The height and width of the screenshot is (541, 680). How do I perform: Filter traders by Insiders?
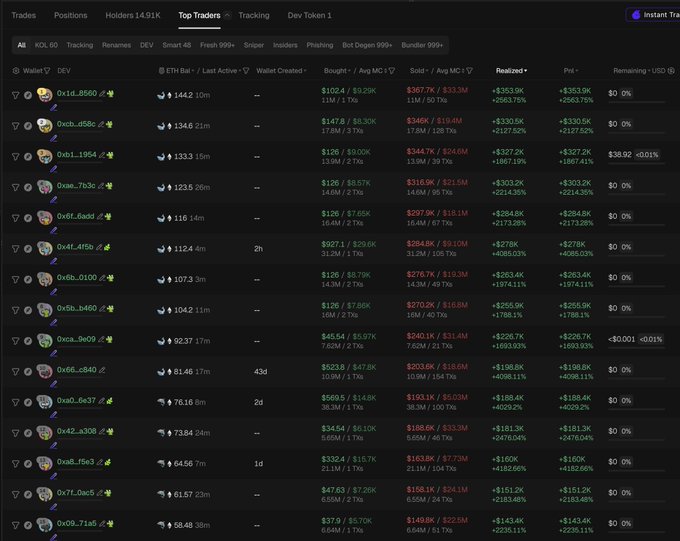[285, 45]
